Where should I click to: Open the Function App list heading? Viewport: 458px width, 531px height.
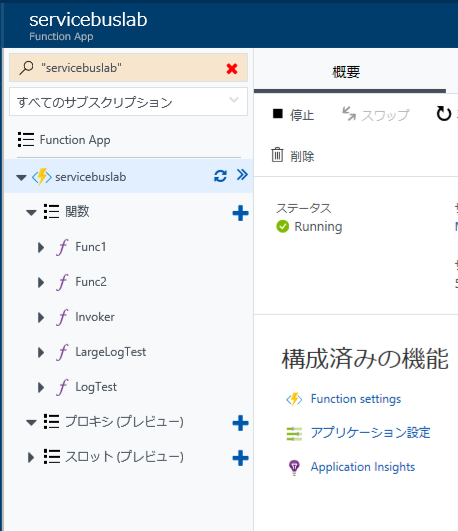pyautogui.click(x=75, y=140)
